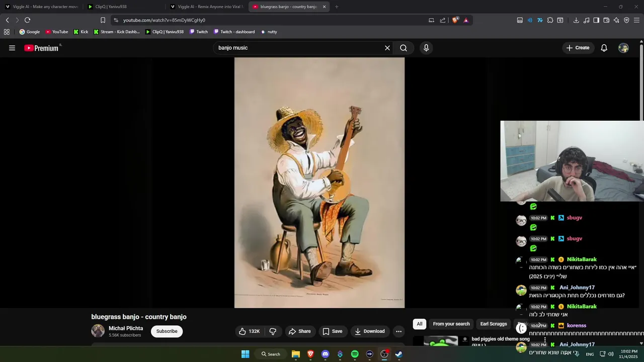
Task: Open the YouTube account avatar menu
Action: (623, 48)
